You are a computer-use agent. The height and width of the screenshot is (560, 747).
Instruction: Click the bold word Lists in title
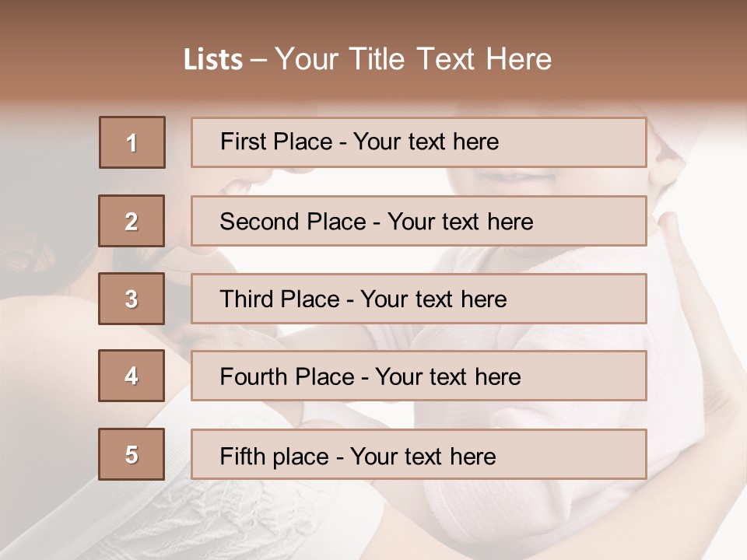pos(212,60)
